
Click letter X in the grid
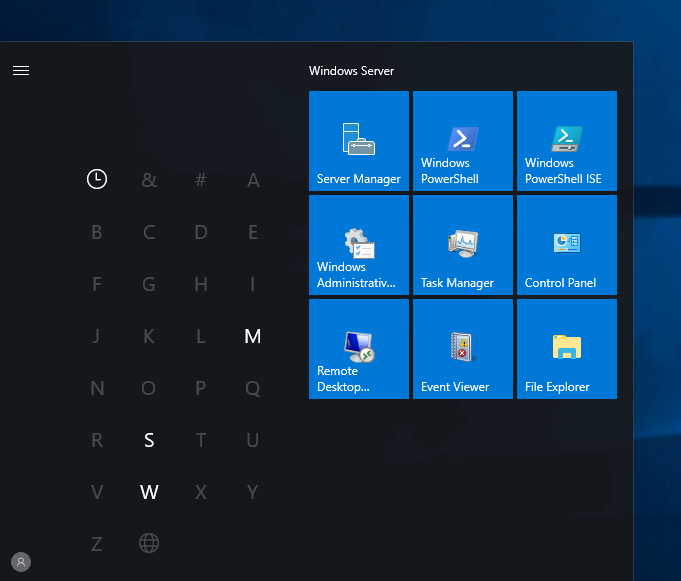pos(201,492)
